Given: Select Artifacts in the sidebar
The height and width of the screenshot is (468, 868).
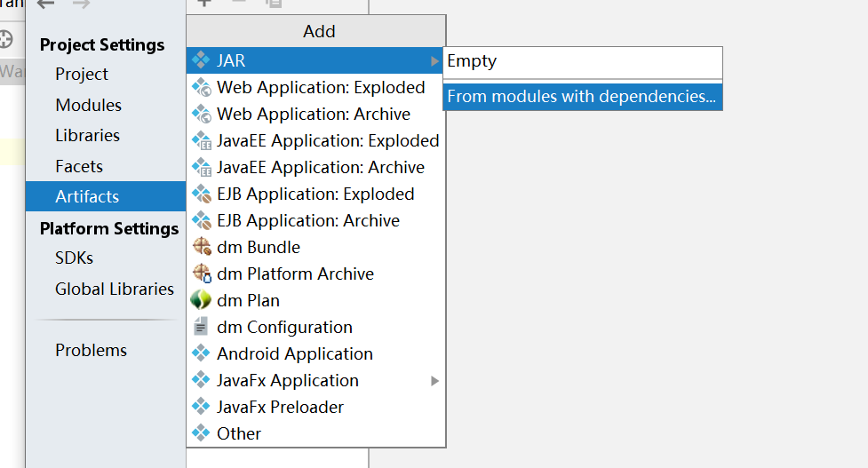Looking at the screenshot, I should click(106, 196).
